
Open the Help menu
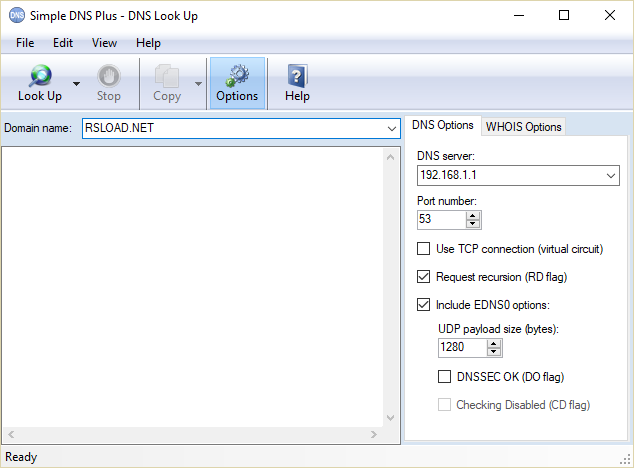148,43
